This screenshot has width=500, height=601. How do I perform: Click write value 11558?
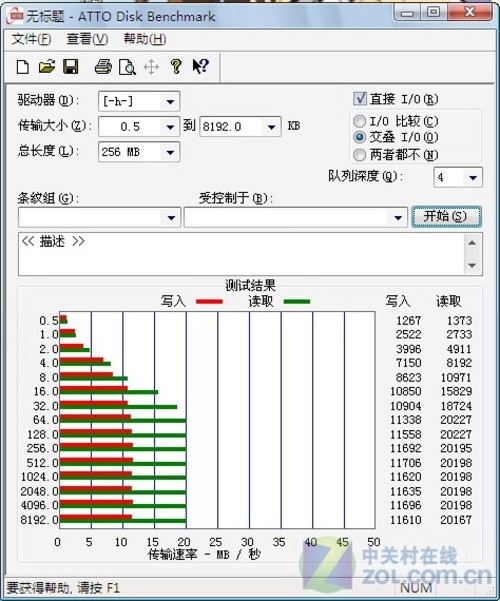click(406, 434)
